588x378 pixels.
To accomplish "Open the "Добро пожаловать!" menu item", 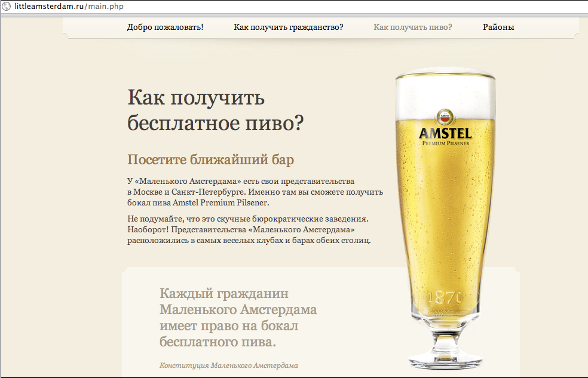I will click(x=165, y=27).
